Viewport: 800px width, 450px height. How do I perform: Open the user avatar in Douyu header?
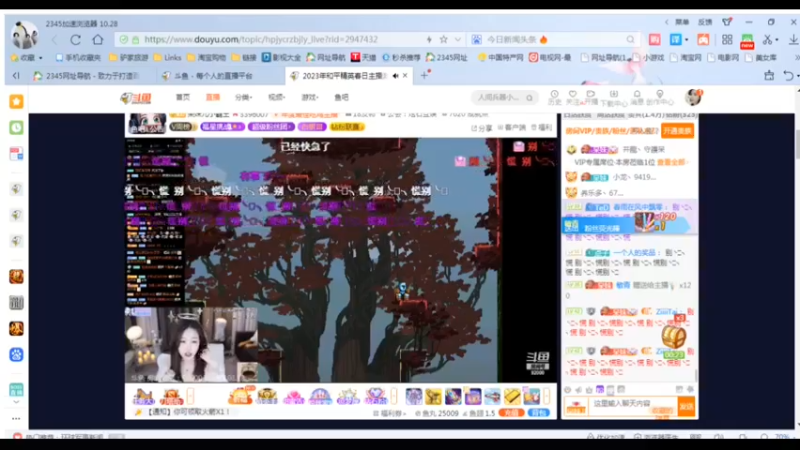tap(693, 97)
